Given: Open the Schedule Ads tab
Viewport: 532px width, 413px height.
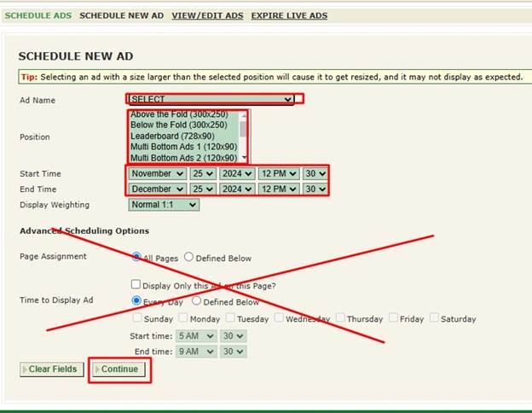Looking at the screenshot, I should point(38,15).
